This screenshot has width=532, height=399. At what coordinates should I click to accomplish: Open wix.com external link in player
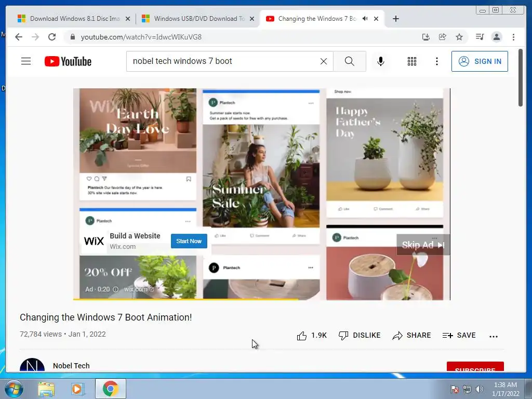[139, 289]
